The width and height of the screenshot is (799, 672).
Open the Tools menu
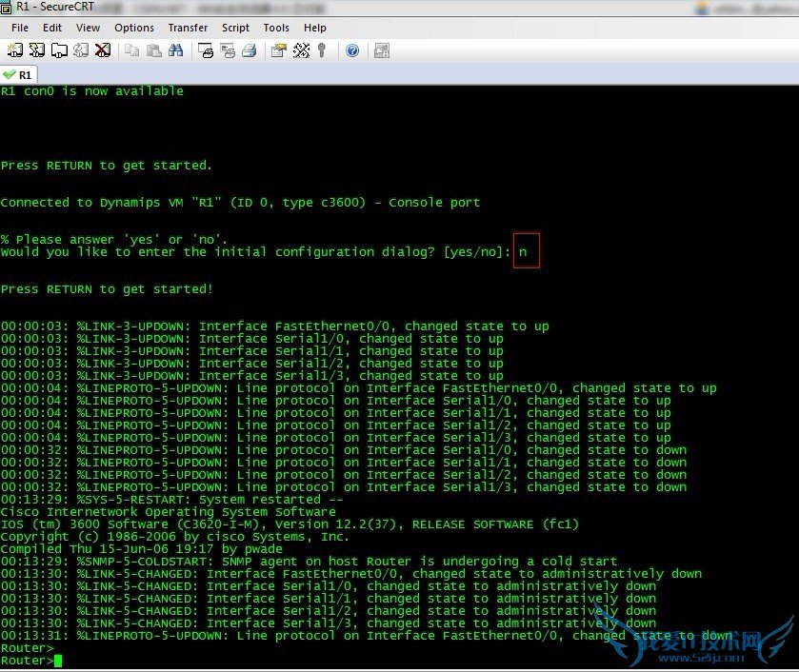[x=276, y=28]
